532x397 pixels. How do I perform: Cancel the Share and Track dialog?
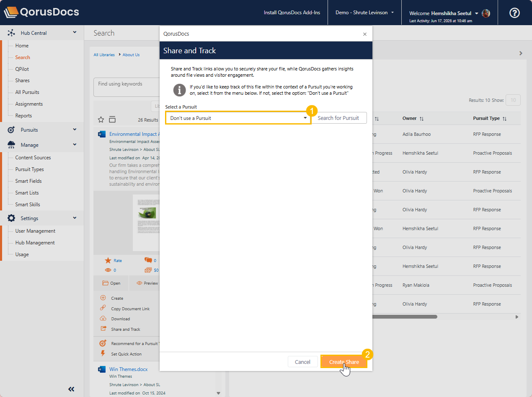pos(302,362)
